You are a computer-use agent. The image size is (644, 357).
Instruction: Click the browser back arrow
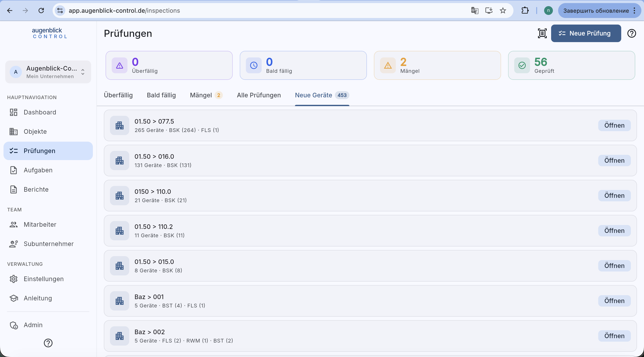coord(10,11)
